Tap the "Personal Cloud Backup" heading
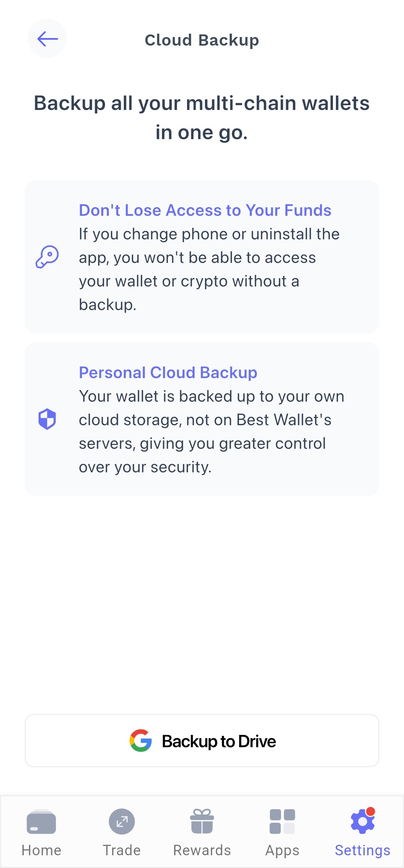The height and width of the screenshot is (868, 404). [168, 372]
